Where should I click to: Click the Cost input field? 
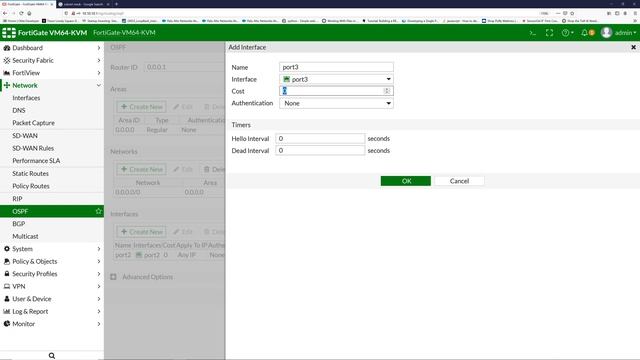click(336, 91)
